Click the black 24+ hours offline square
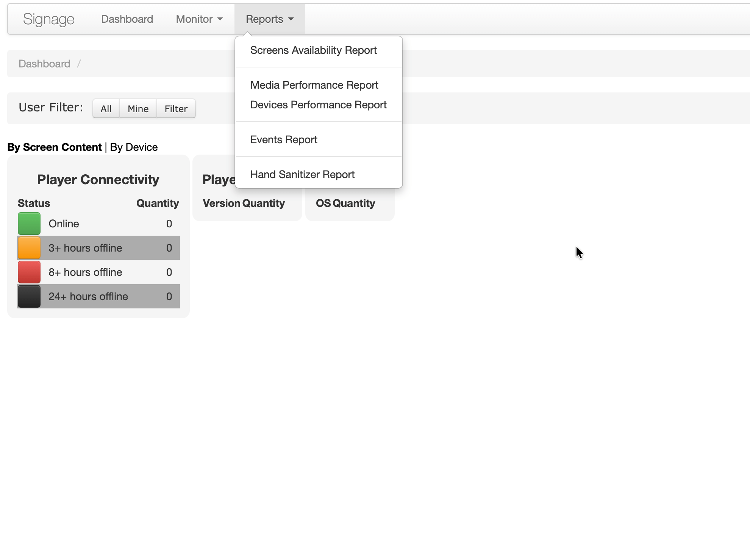The image size is (750, 560). click(29, 296)
